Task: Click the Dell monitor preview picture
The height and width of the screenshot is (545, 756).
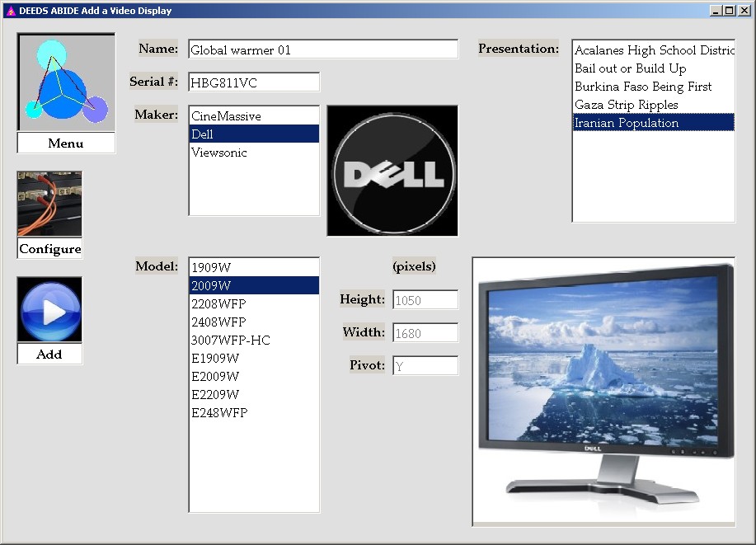Action: point(603,391)
